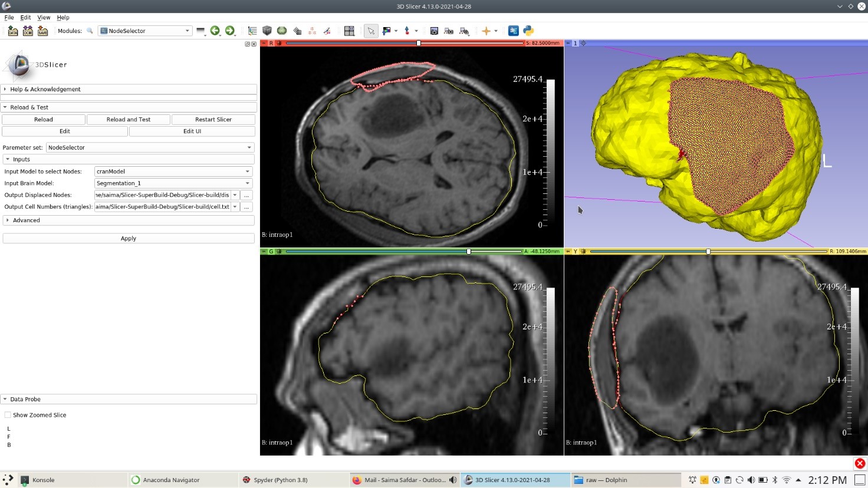Image resolution: width=868 pixels, height=488 pixels.
Task: Open the Edit menu
Action: click(x=25, y=17)
